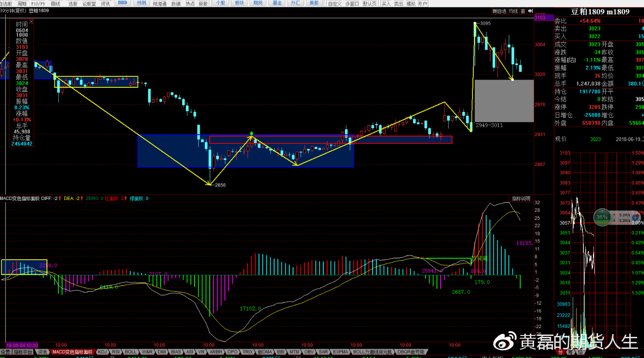Open the 选股 stock screener
Viewport: 644px width, 358px height.
point(73,3)
